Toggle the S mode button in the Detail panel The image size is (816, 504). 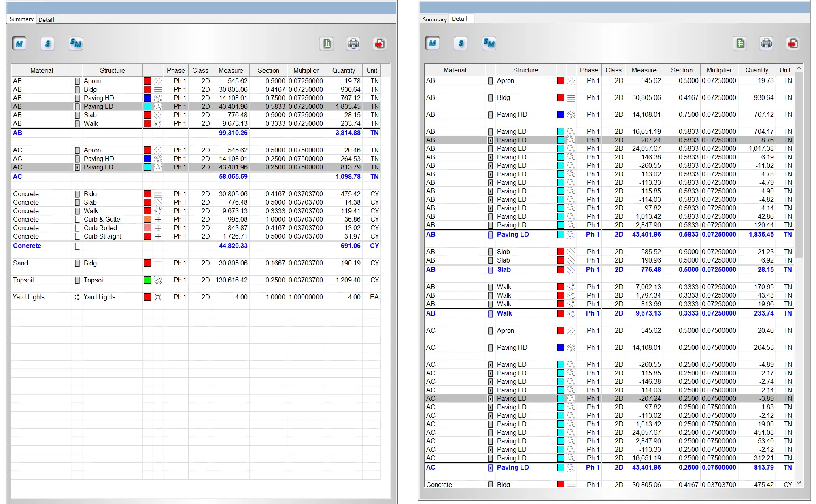(x=461, y=43)
